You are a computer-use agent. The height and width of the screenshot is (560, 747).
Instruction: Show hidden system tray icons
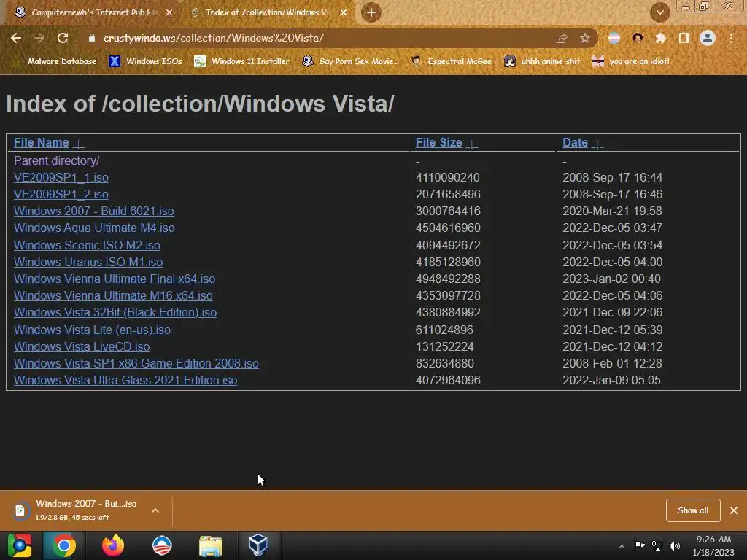(622, 546)
